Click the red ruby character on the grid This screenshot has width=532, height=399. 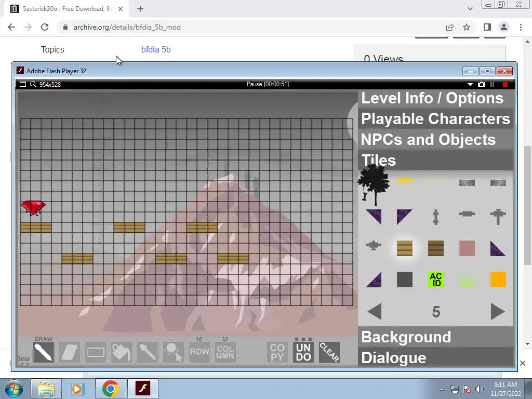click(33, 208)
